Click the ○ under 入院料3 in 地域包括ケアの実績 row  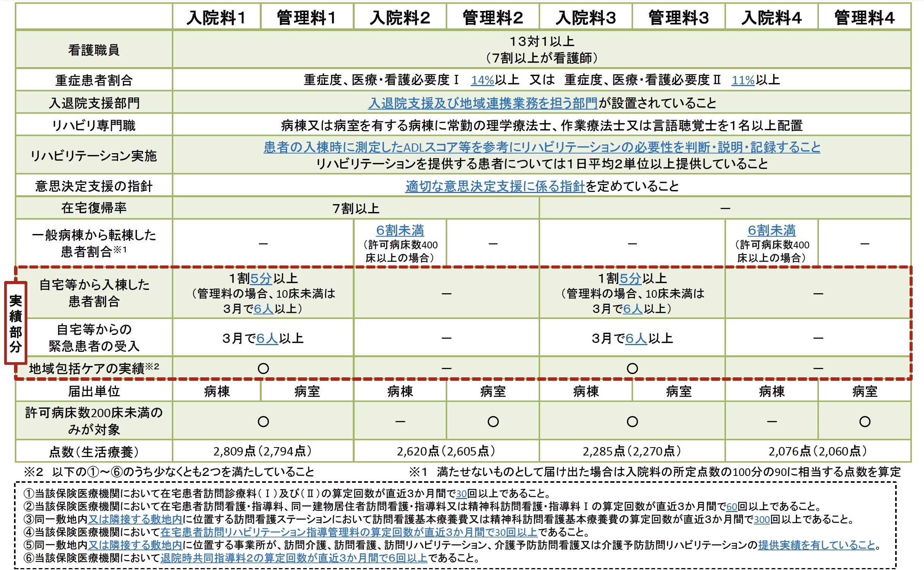coord(632,368)
